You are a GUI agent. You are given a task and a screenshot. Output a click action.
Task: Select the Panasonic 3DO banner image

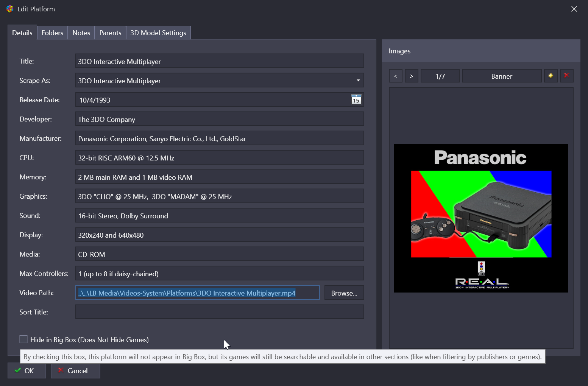tap(481, 218)
